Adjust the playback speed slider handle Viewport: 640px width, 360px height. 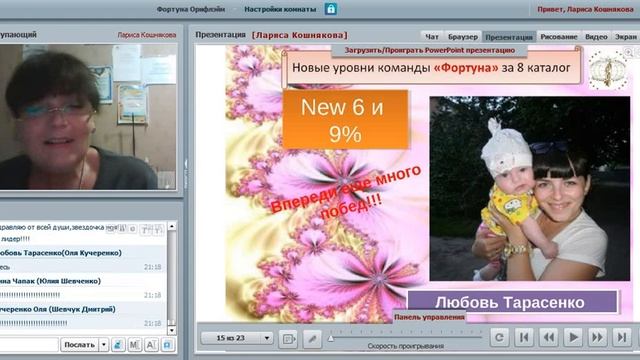click(331, 338)
